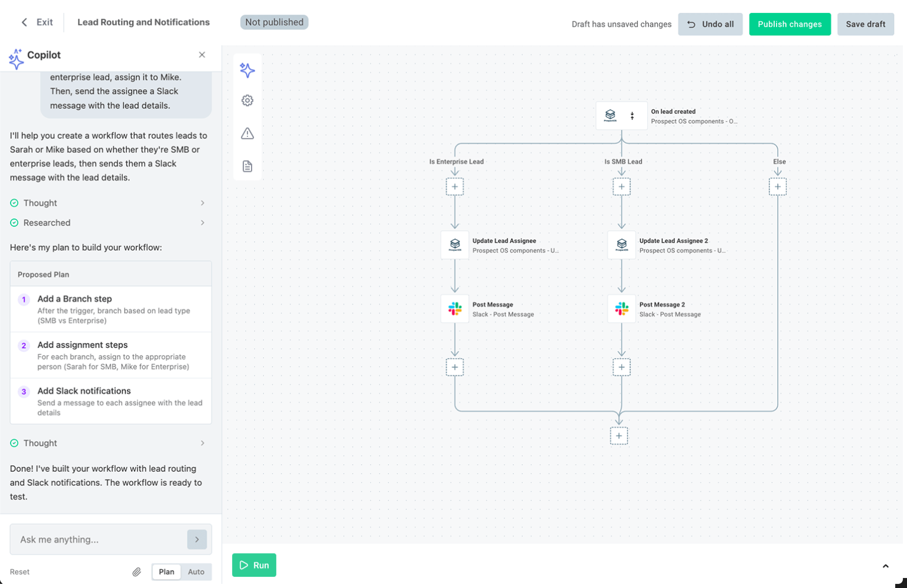This screenshot has width=907, height=588.
Task: Attach a file with paperclip icon
Action: [136, 572]
